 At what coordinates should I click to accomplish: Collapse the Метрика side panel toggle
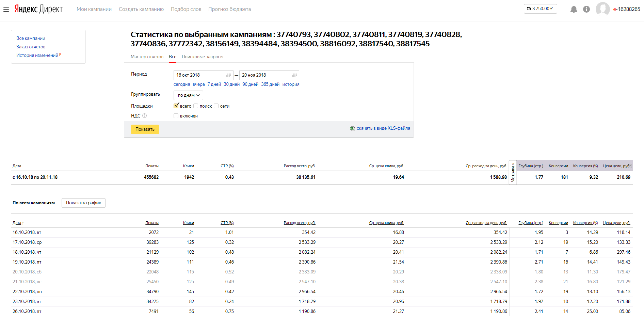click(x=513, y=172)
